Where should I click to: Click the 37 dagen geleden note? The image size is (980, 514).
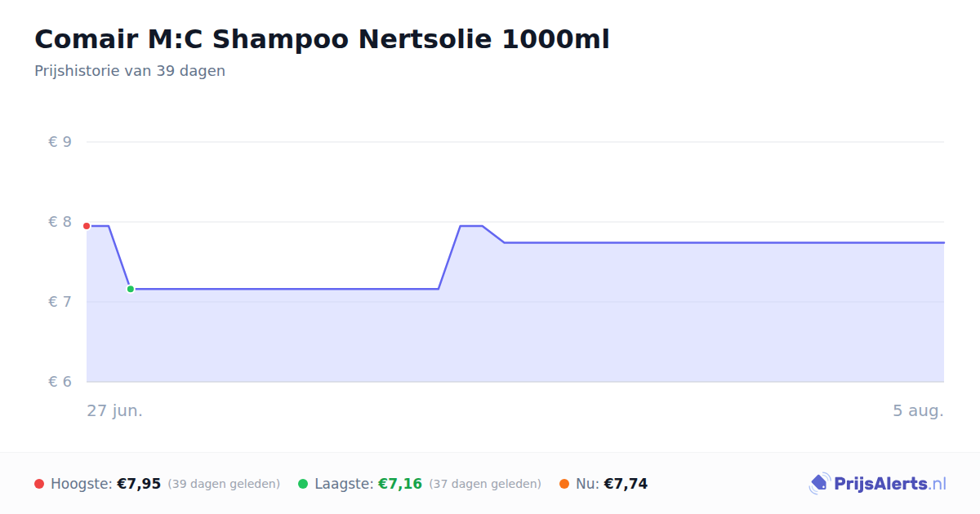click(485, 484)
